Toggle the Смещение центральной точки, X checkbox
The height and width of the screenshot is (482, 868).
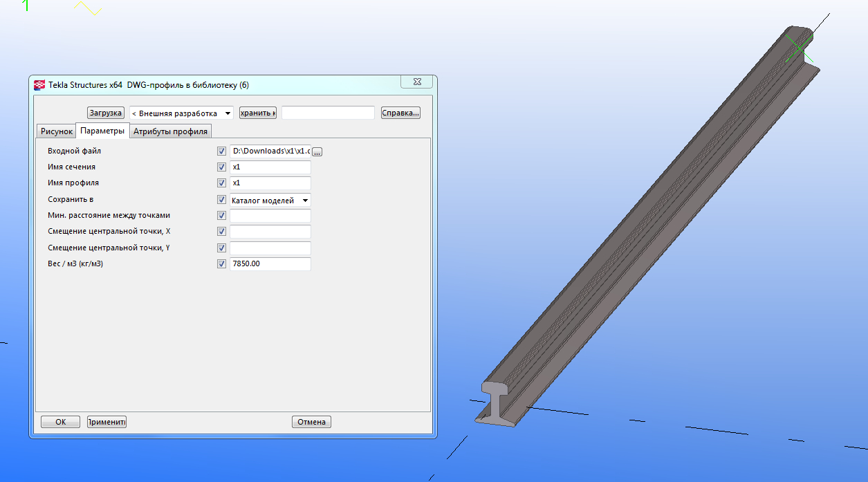(x=221, y=232)
